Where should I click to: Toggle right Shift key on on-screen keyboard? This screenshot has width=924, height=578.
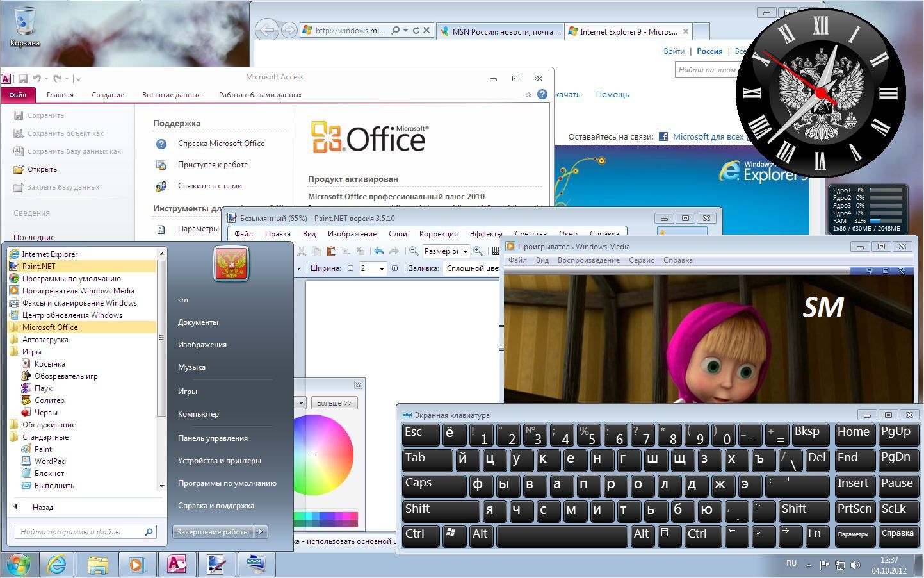(804, 511)
